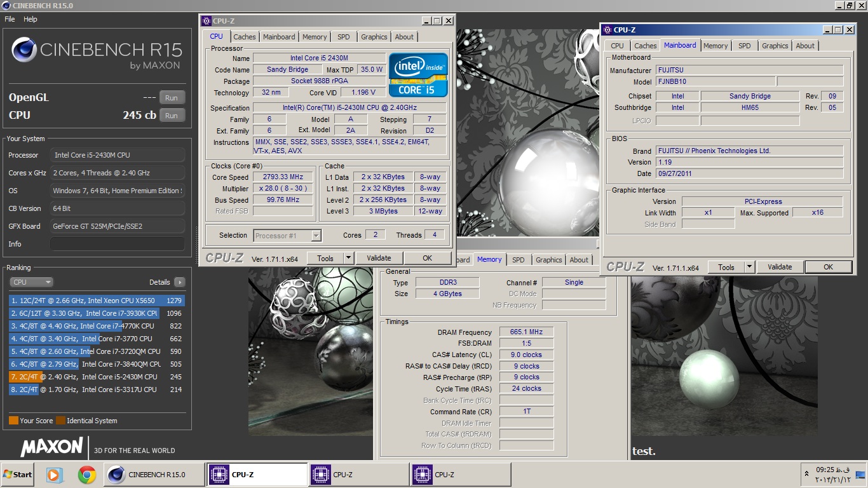Open CPU tab in right CPU-Z window
The width and height of the screenshot is (868, 488).
(618, 46)
